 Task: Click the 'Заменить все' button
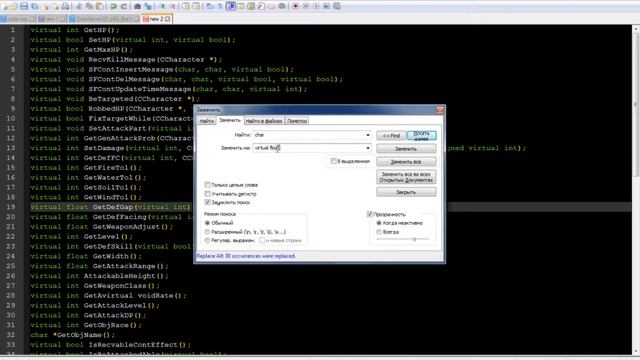point(406,162)
